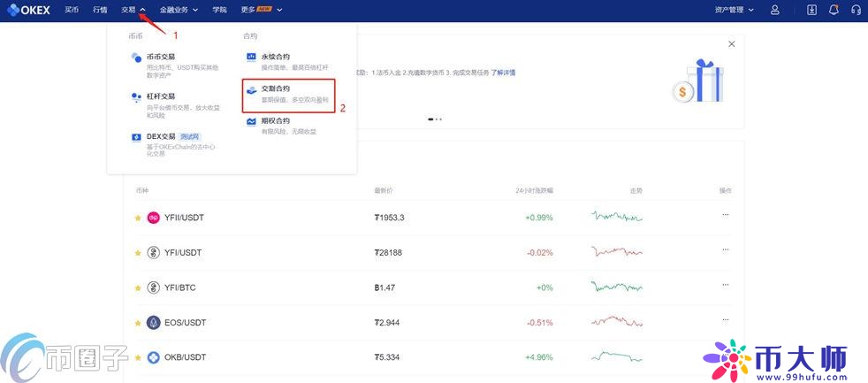Go to 学院 in the navigation bar
This screenshot has height=383, width=868.
(x=220, y=10)
